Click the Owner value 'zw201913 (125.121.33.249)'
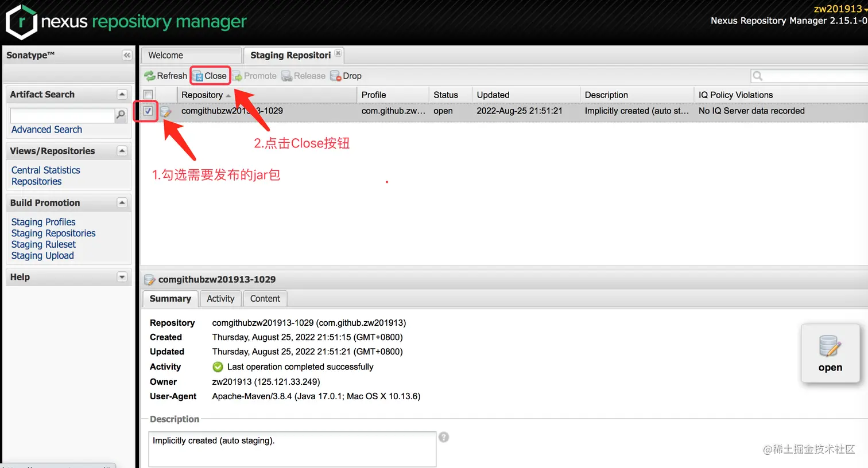The image size is (868, 468). (x=266, y=381)
